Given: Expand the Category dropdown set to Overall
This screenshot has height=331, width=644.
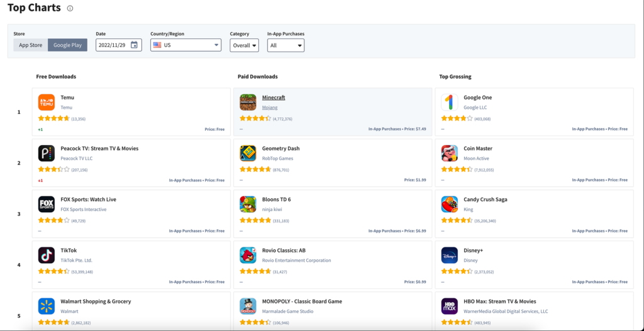Looking at the screenshot, I should pyautogui.click(x=244, y=45).
